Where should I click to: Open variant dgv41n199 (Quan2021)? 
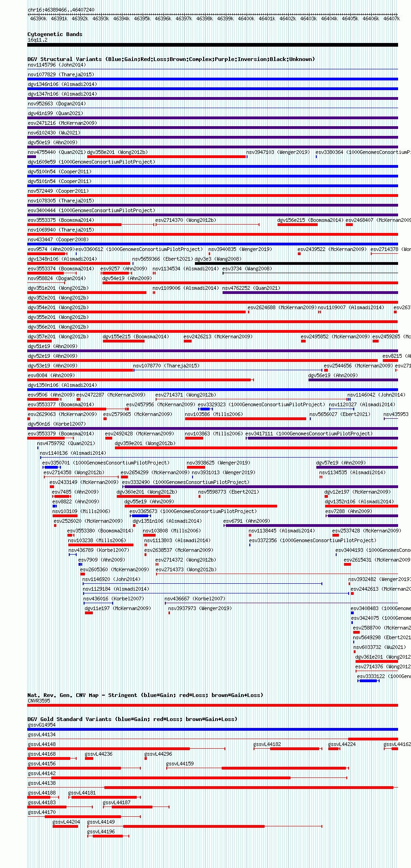55,113
